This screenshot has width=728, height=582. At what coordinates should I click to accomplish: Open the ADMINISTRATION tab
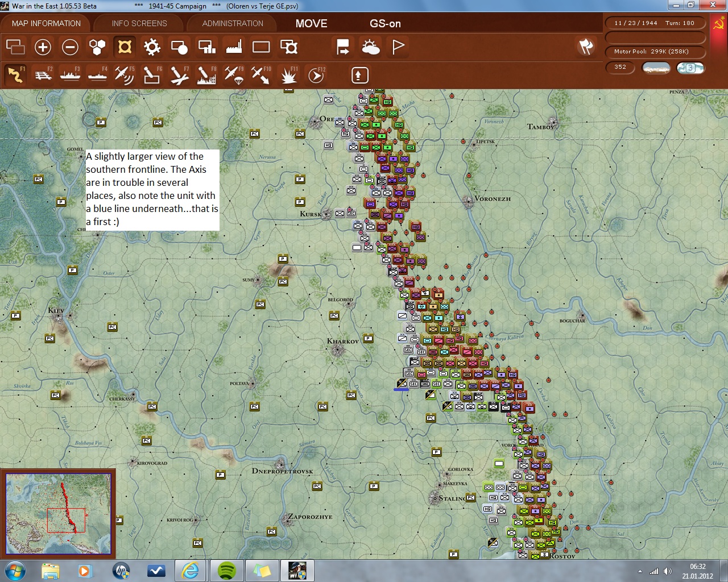pyautogui.click(x=233, y=23)
